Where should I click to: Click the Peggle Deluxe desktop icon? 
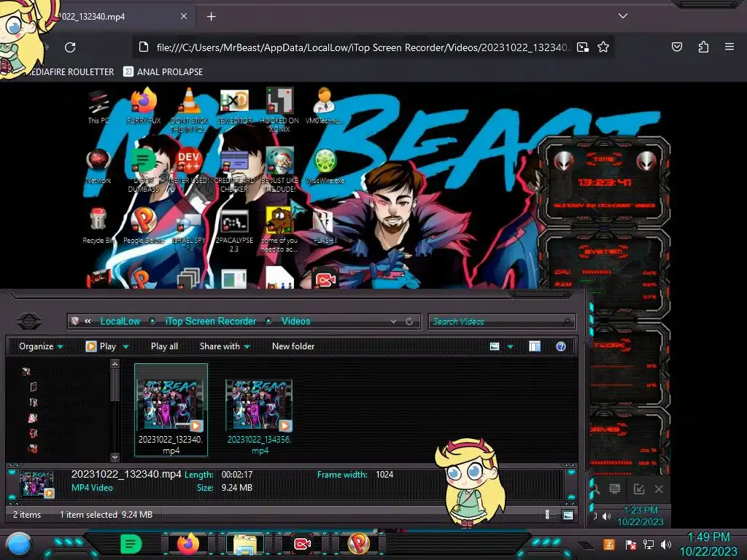pyautogui.click(x=144, y=226)
